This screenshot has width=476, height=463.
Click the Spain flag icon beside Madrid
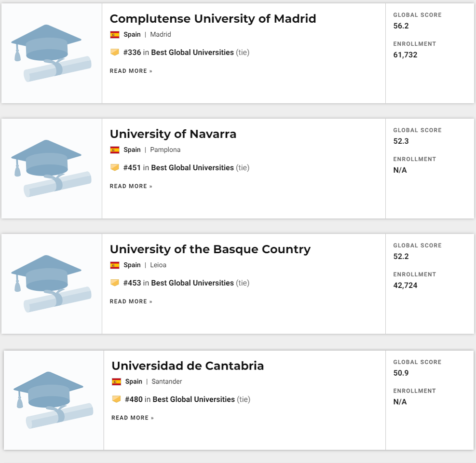[x=115, y=35]
